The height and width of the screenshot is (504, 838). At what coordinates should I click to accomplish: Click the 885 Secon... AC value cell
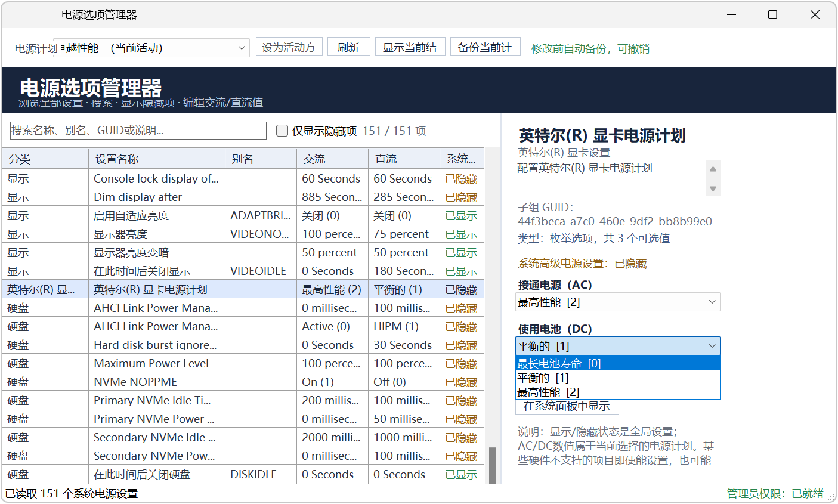click(332, 197)
